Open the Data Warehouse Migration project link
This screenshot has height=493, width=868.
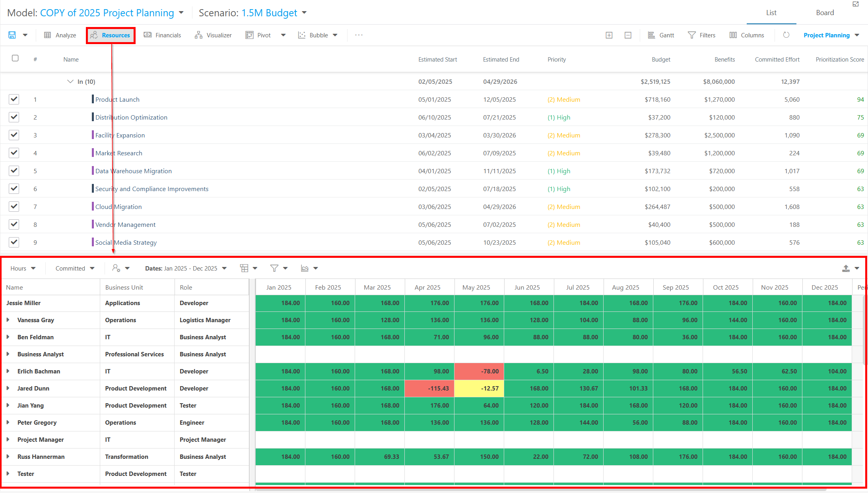134,171
